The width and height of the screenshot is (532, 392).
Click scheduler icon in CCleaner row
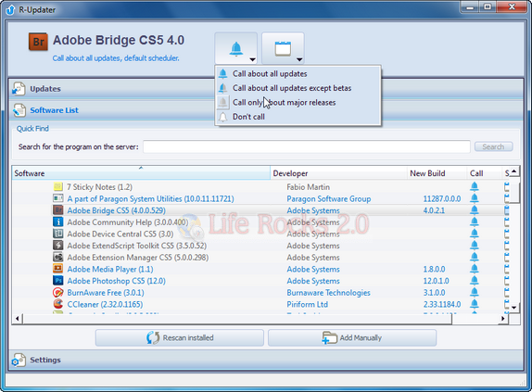[507, 304]
